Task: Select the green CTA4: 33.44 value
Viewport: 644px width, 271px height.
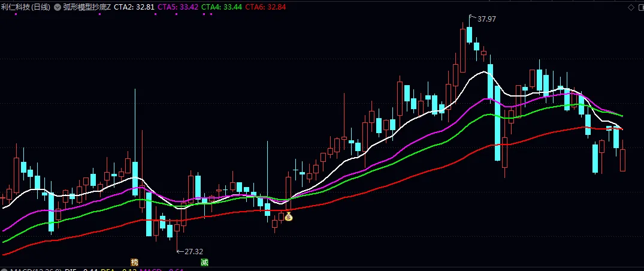Action: point(222,7)
